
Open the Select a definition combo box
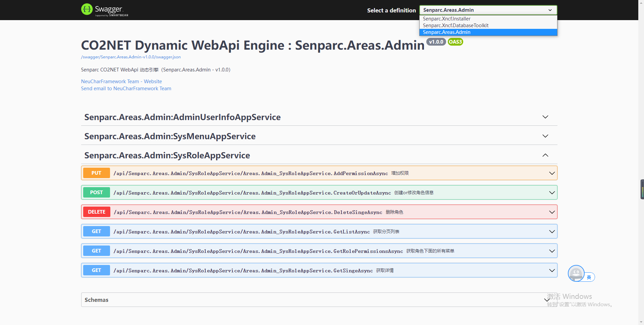488,10
